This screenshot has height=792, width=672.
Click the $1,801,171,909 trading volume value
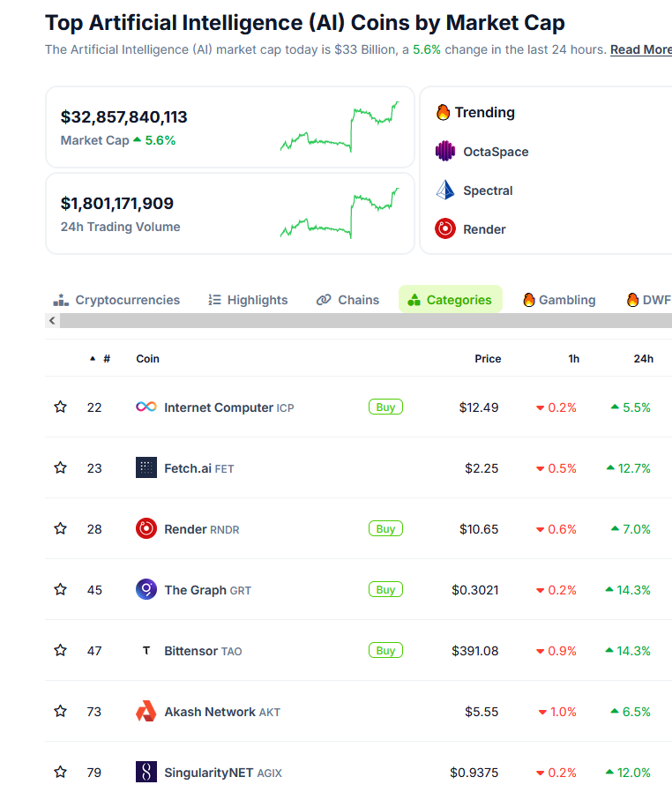117,203
